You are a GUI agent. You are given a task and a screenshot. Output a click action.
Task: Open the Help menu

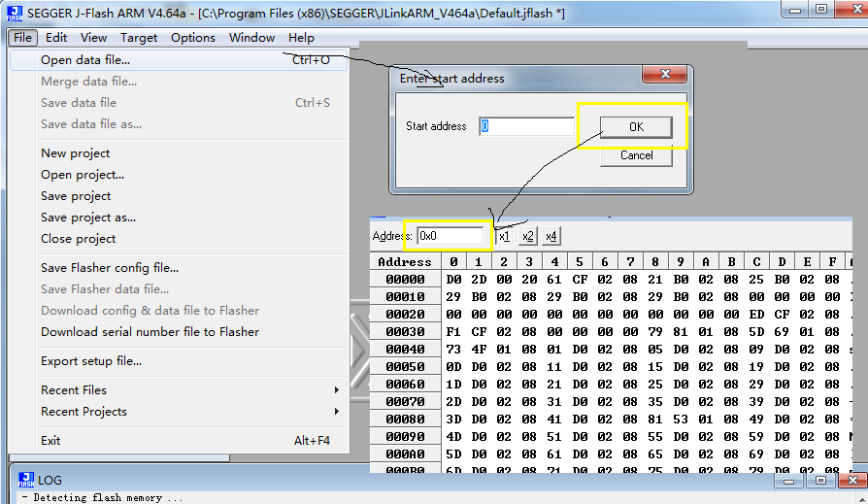(301, 38)
